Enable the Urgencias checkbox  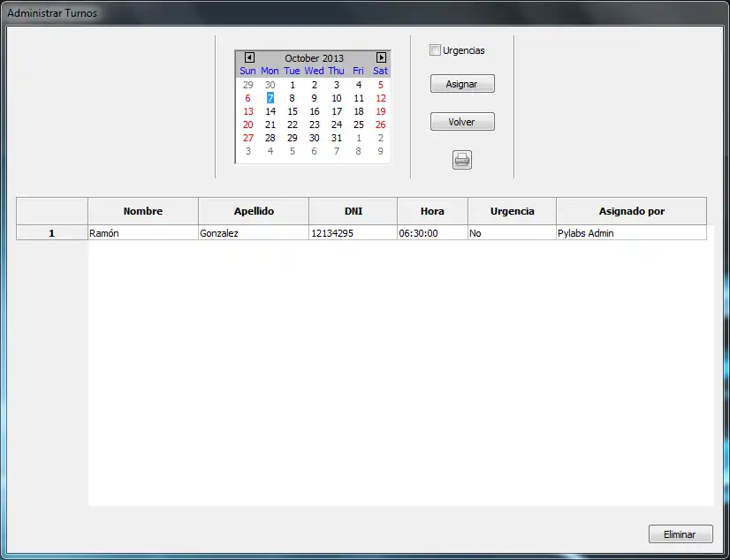435,50
